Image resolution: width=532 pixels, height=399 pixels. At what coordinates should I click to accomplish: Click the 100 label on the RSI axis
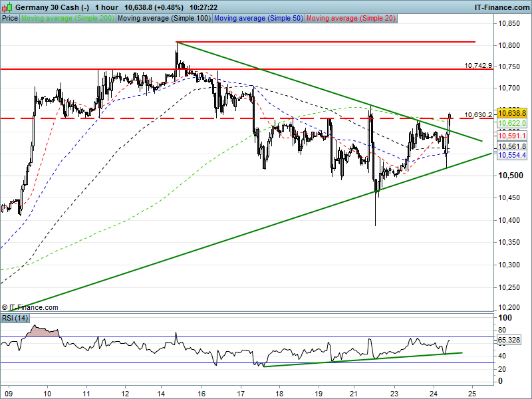click(505, 318)
